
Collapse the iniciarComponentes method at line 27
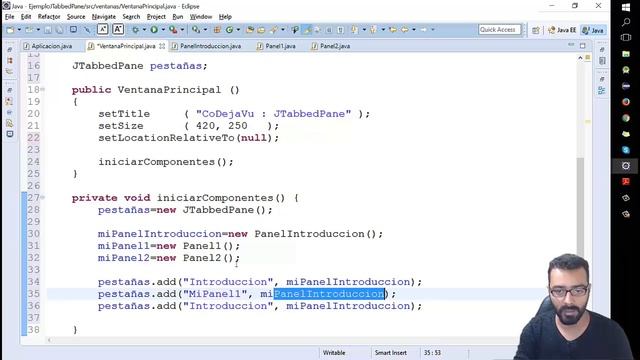pyautogui.click(x=42, y=197)
